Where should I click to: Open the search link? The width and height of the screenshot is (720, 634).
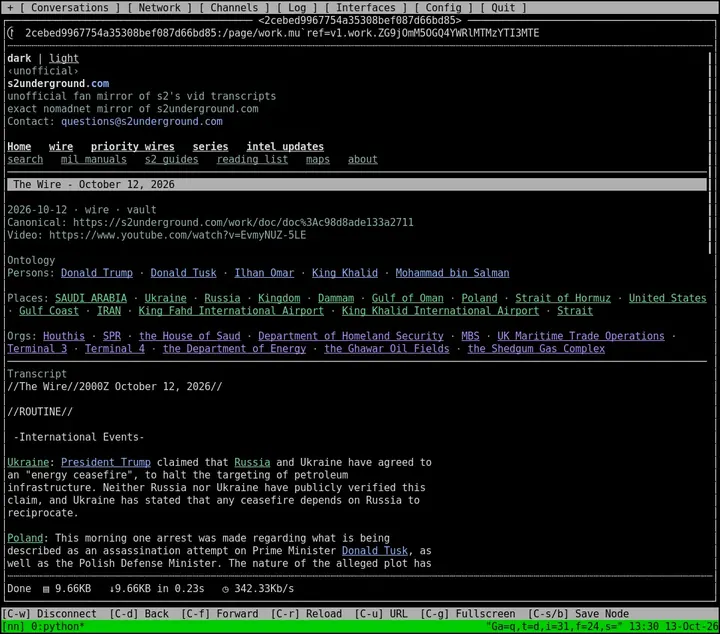pos(25,159)
